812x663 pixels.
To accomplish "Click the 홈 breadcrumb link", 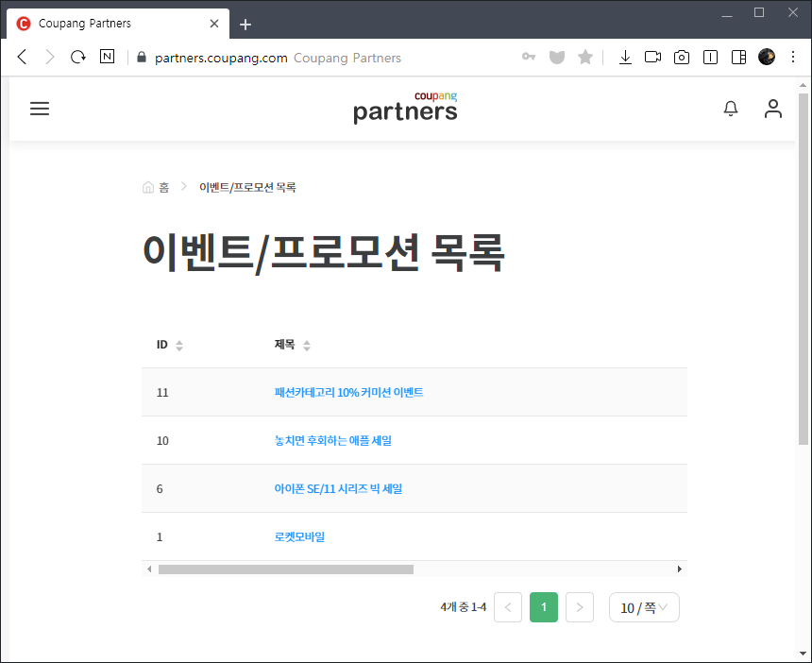I will pyautogui.click(x=164, y=188).
